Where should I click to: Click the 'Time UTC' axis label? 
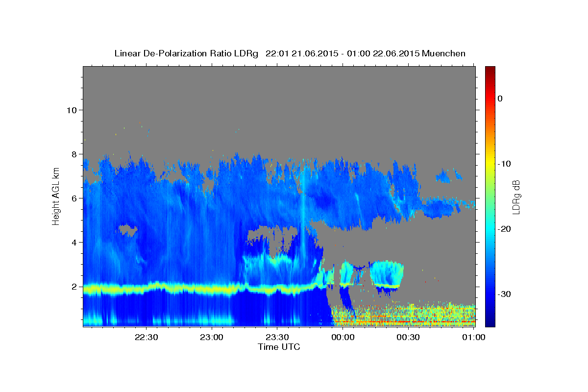coord(279,347)
